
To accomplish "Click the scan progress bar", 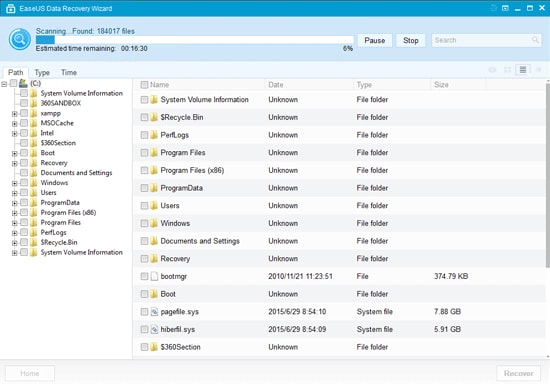I will (x=195, y=40).
